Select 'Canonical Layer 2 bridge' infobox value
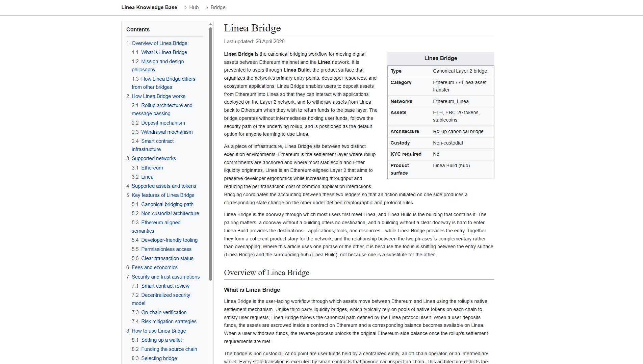 pyautogui.click(x=460, y=71)
